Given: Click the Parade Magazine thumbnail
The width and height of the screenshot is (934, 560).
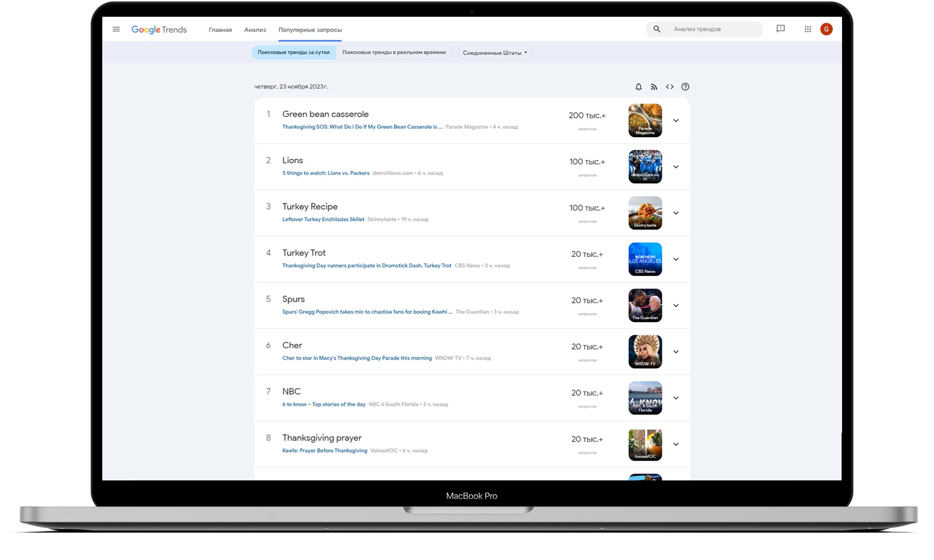Looking at the screenshot, I should tap(645, 120).
